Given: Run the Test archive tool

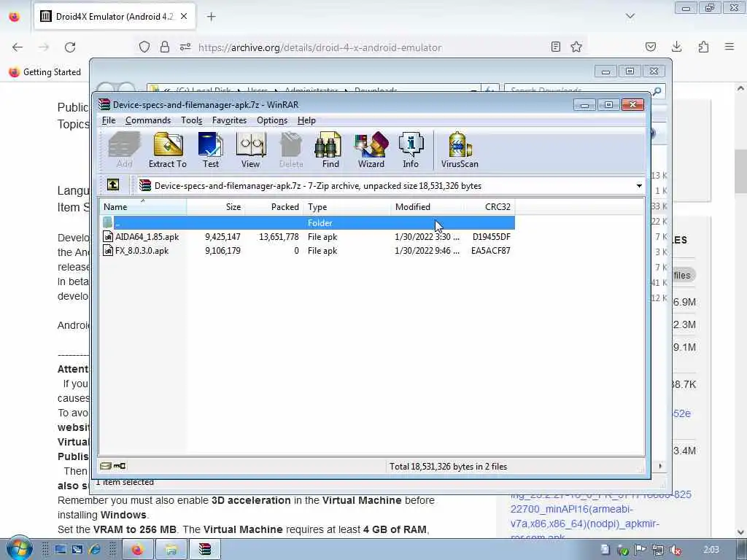Looking at the screenshot, I should pos(211,150).
